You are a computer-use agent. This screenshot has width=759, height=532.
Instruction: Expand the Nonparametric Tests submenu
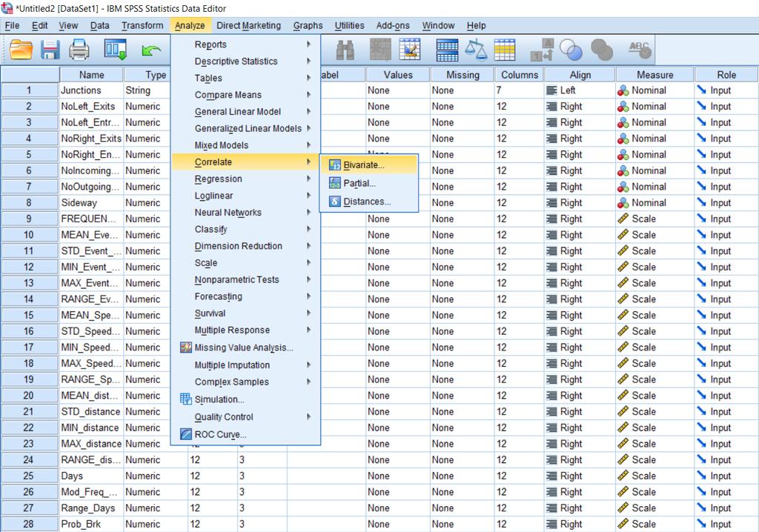245,279
